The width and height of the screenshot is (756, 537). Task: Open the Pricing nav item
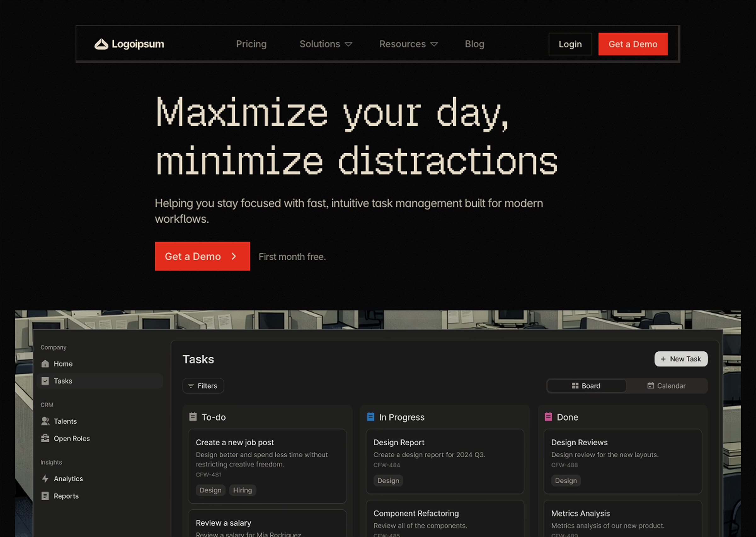251,44
